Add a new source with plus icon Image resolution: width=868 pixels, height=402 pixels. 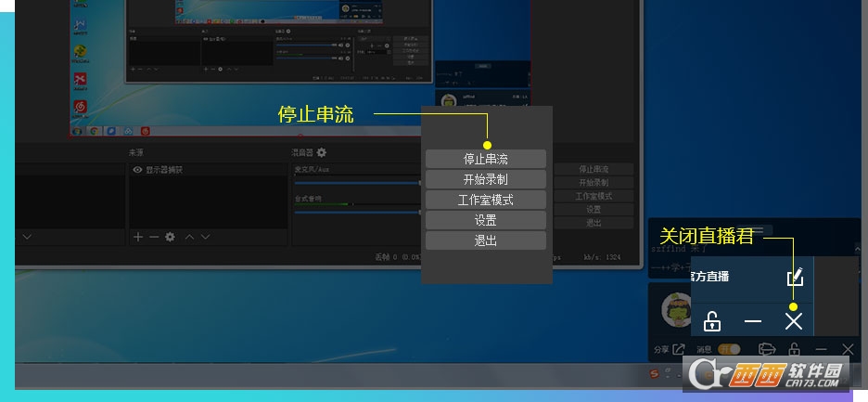pyautogui.click(x=137, y=238)
